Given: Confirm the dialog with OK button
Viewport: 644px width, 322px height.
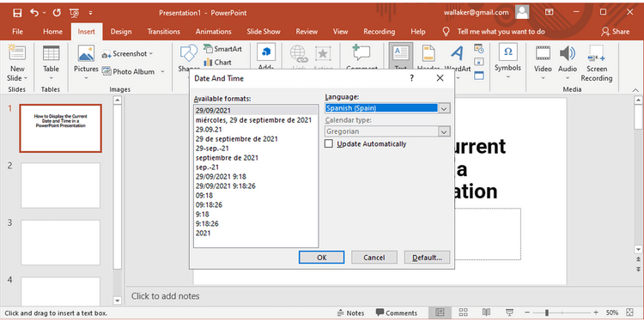Looking at the screenshot, I should 322,258.
